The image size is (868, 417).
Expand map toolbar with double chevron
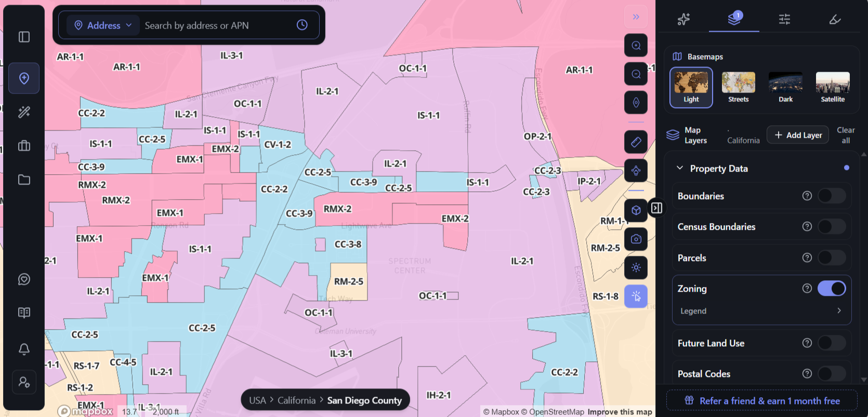click(636, 17)
